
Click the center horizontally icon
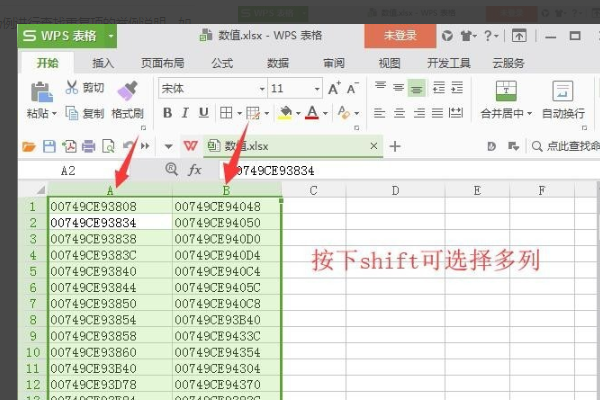[x=399, y=113]
